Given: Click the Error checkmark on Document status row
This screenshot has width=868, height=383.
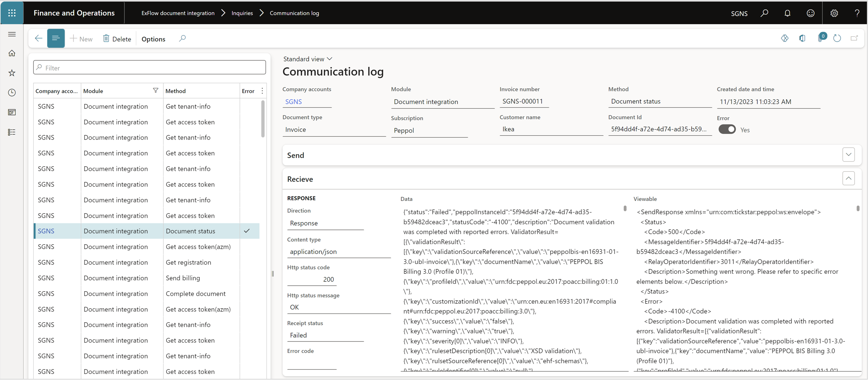Looking at the screenshot, I should pyautogui.click(x=247, y=231).
